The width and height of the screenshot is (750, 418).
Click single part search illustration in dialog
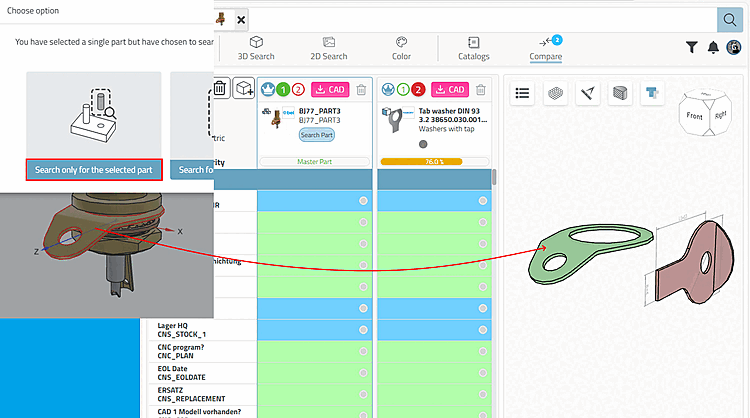click(94, 115)
